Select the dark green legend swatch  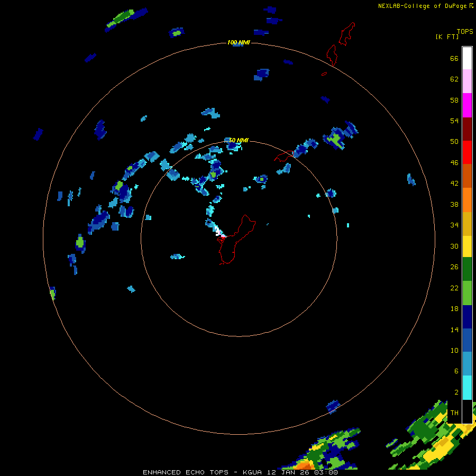[x=467, y=269]
